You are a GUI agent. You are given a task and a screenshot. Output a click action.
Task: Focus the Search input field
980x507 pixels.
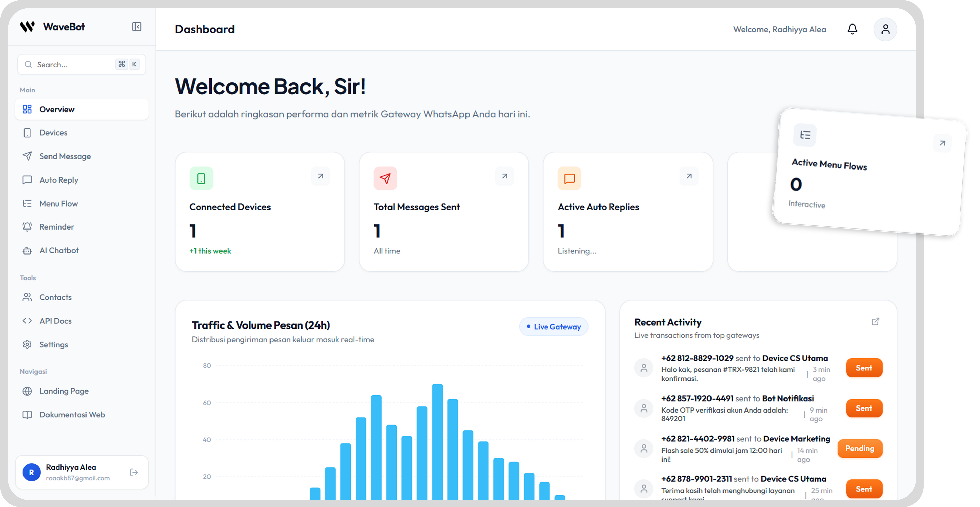click(82, 64)
